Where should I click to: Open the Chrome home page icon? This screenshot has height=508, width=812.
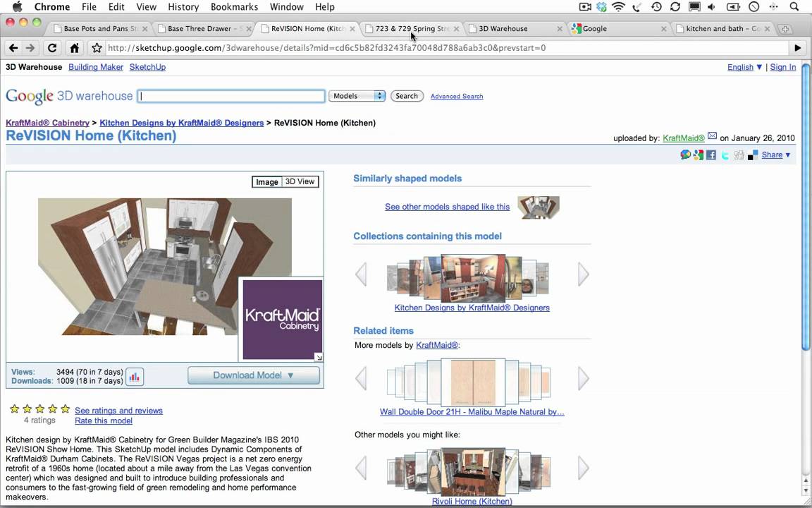pos(75,48)
